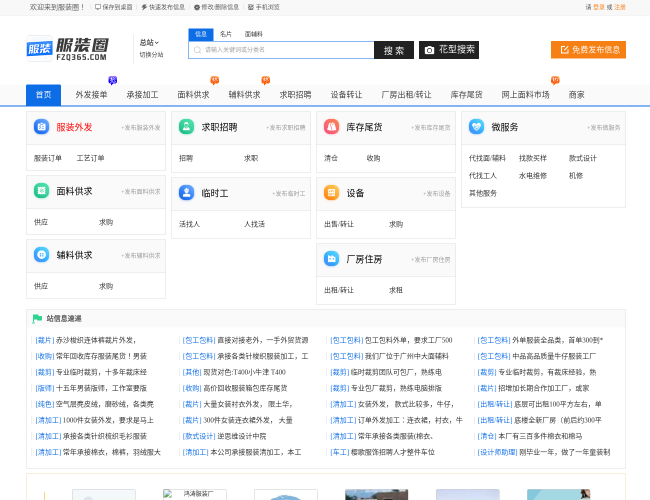The image size is (650, 500).
Task: Click the 厂房住房 category icon
Action: pyautogui.click(x=331, y=259)
